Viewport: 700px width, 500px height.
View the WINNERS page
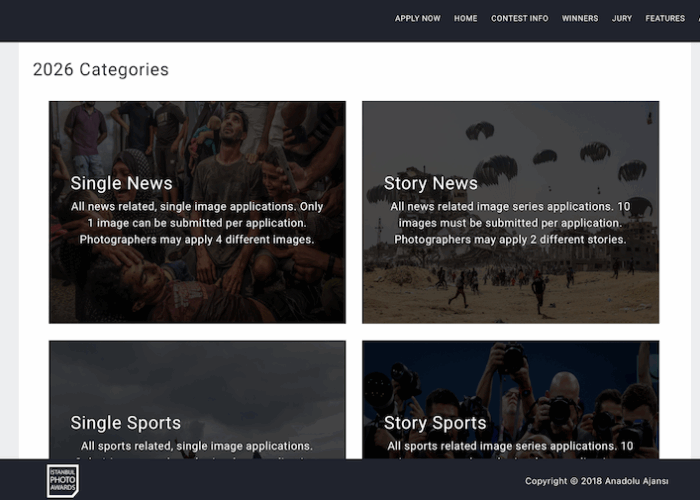pos(580,18)
